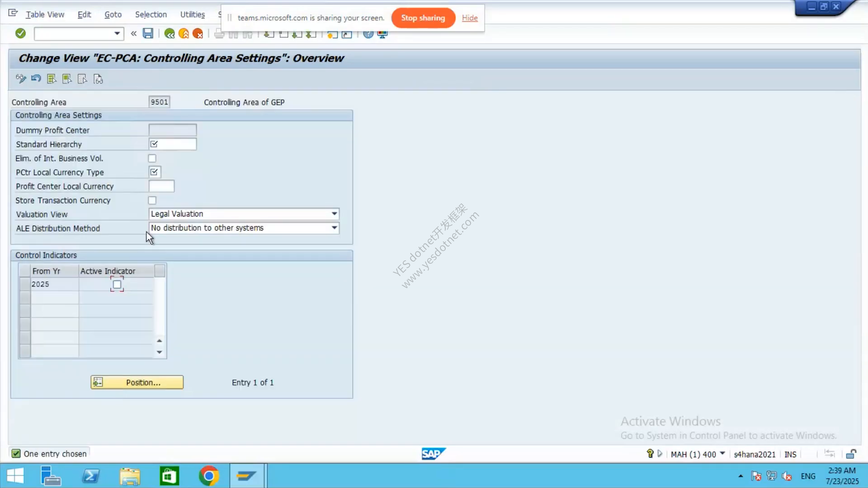
Task: Save using the floppy disk icon
Action: [148, 33]
